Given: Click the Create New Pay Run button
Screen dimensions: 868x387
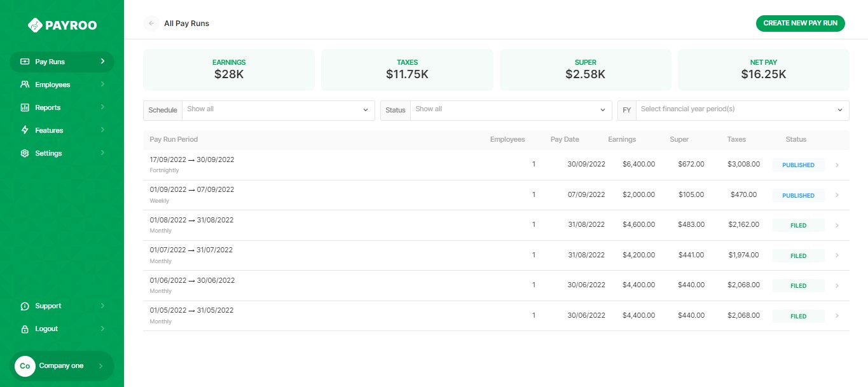Looking at the screenshot, I should (x=799, y=23).
